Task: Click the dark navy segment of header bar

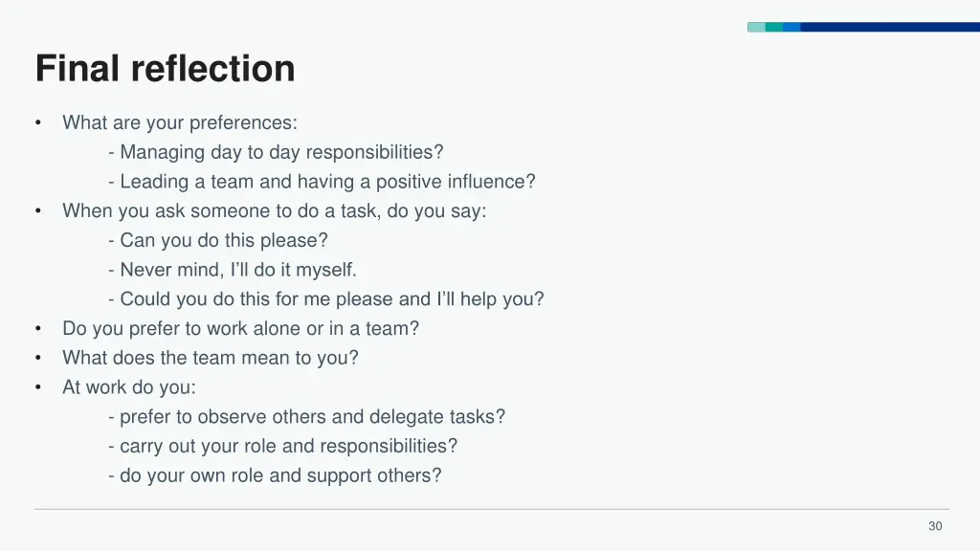Action: 890,27
